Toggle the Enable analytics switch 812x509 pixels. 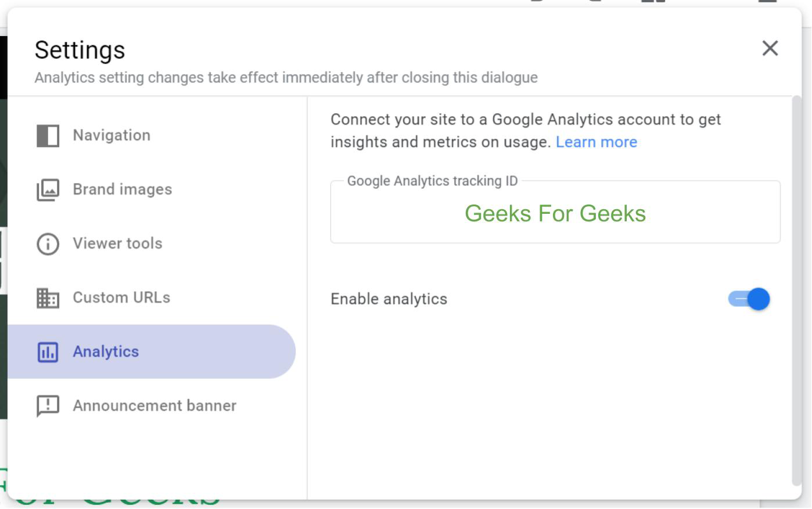749,299
